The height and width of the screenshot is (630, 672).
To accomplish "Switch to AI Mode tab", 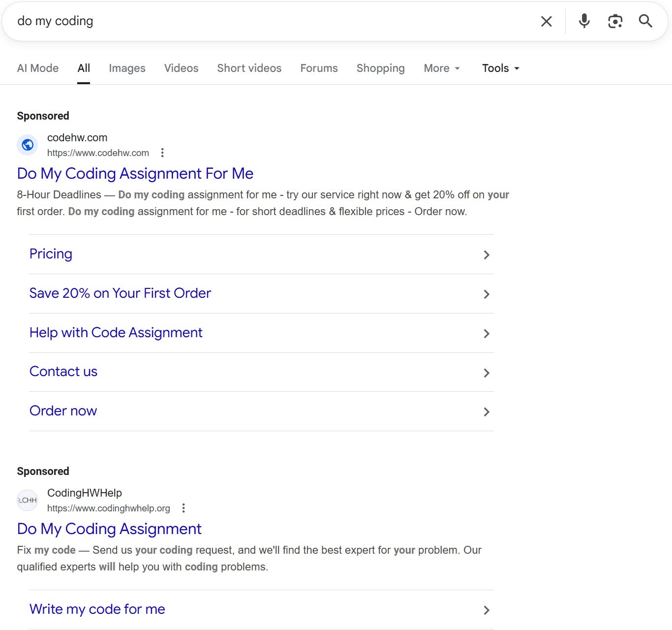I will click(x=38, y=68).
